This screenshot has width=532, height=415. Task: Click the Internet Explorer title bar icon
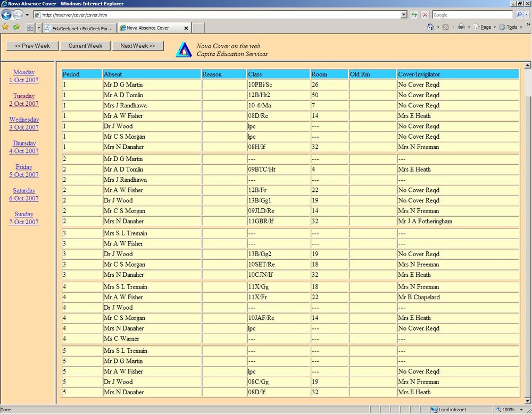pyautogui.click(x=4, y=4)
